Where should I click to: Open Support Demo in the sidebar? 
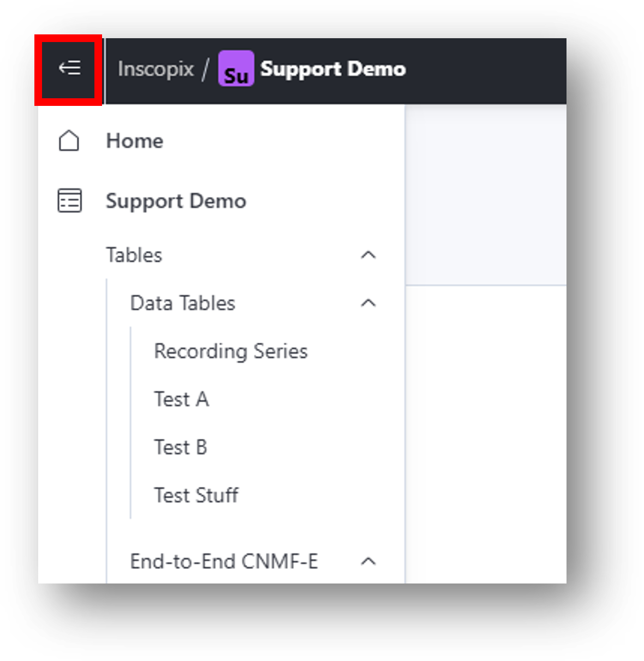[176, 201]
